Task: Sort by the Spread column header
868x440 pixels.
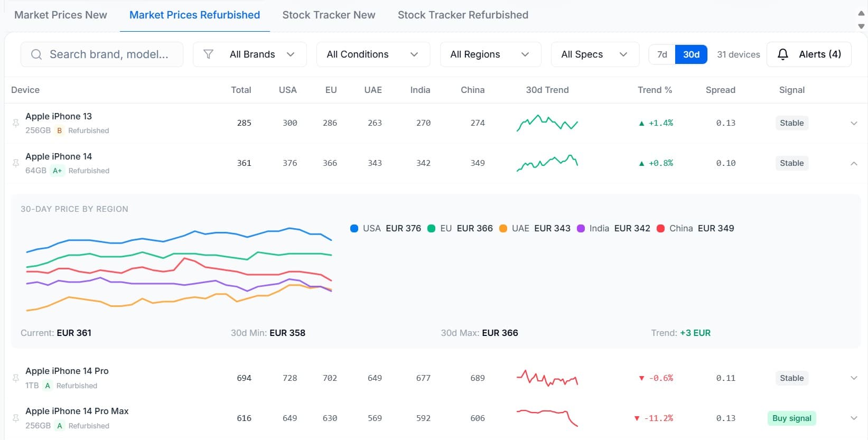Action: click(720, 90)
